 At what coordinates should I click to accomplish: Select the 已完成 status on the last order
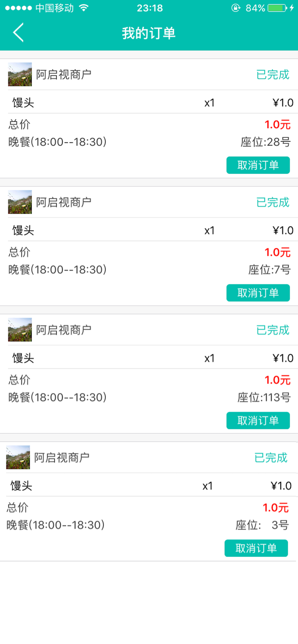coord(271,458)
